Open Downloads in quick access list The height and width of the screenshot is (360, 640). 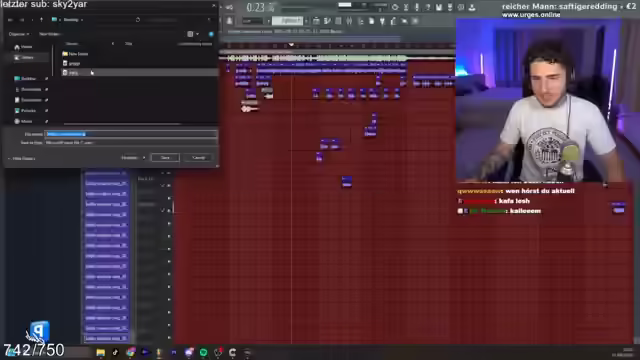click(x=29, y=89)
